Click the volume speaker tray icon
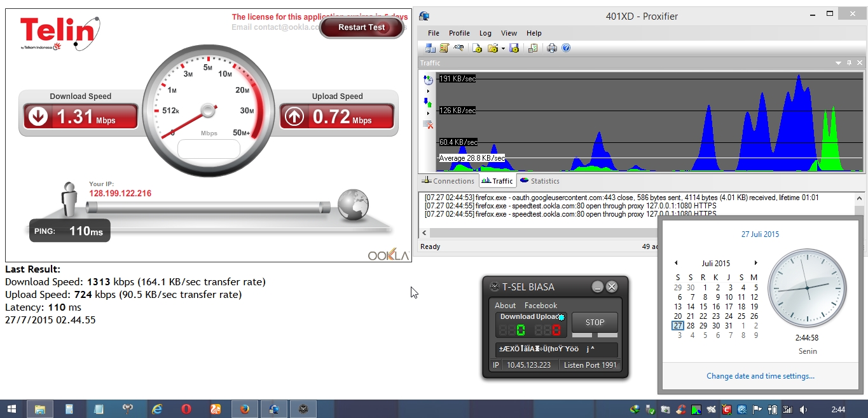This screenshot has height=418, width=868. (x=803, y=410)
